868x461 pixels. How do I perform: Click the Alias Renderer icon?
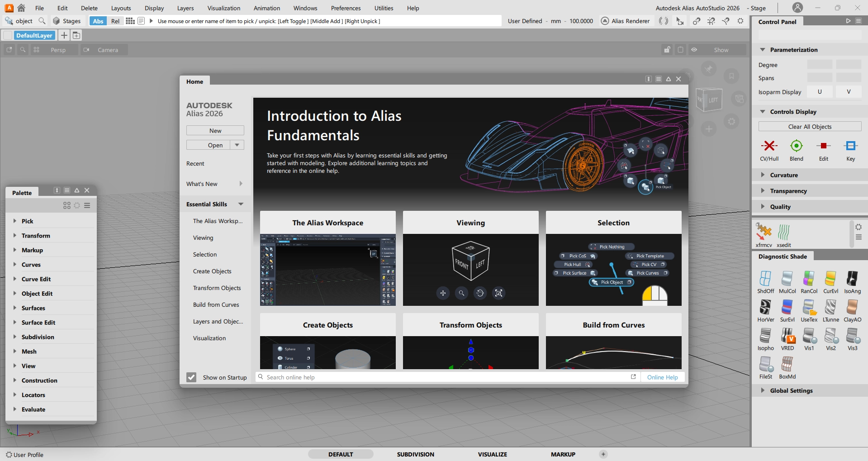click(x=605, y=21)
